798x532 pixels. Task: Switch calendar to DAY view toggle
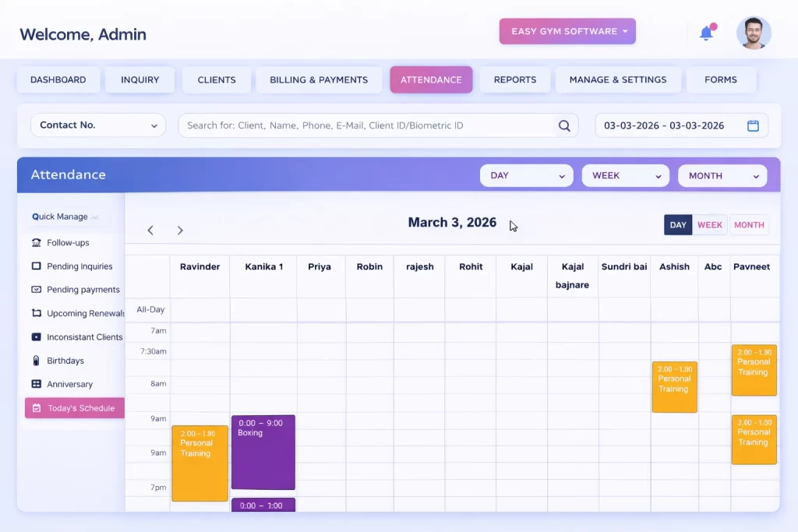pyautogui.click(x=678, y=225)
